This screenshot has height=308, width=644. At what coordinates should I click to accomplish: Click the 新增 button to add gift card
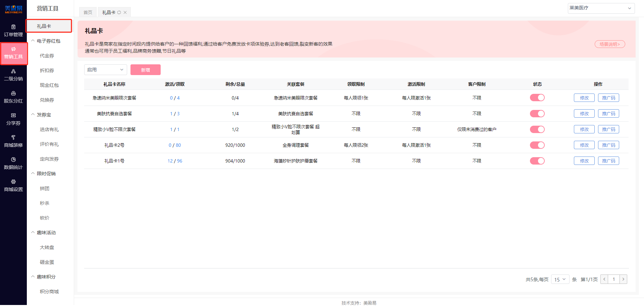[145, 69]
